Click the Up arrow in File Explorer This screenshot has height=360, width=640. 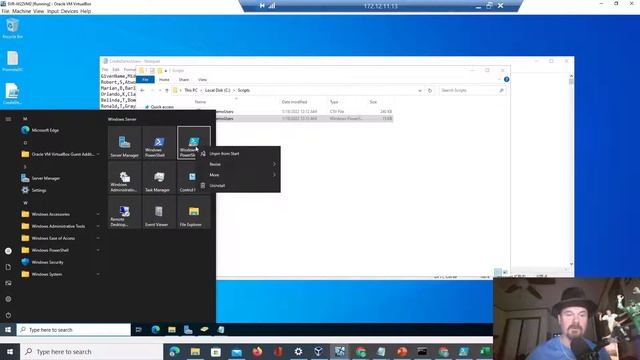click(167, 90)
